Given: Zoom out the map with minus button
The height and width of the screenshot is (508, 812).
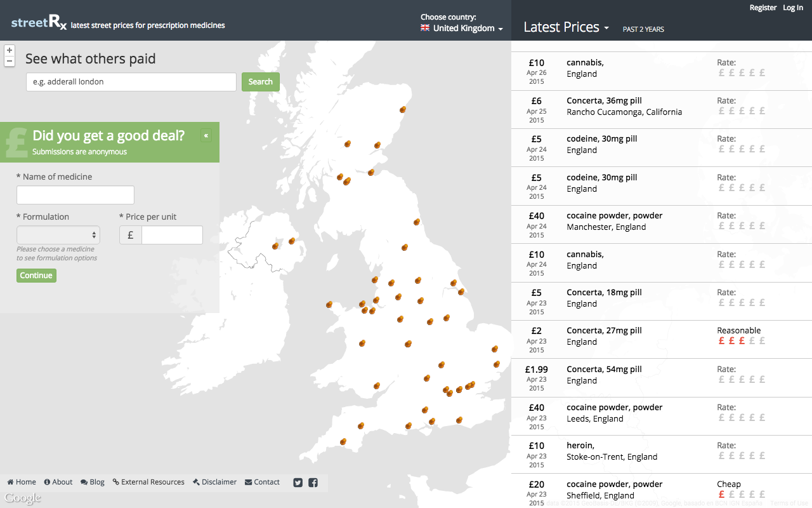Looking at the screenshot, I should pos(10,61).
